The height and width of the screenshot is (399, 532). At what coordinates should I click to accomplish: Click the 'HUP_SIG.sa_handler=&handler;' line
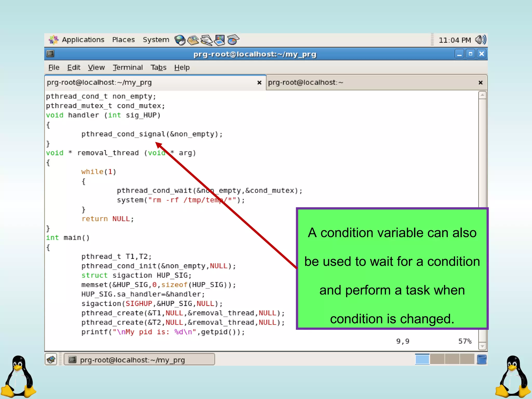coord(143,294)
